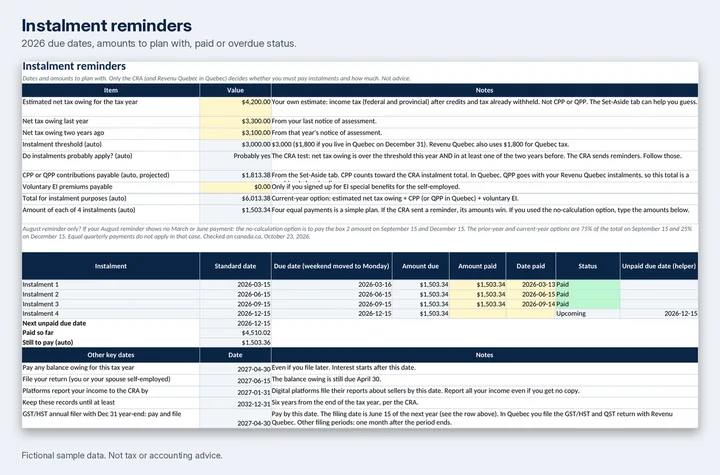Select the green Paid status of Instalment 1

[x=588, y=285]
